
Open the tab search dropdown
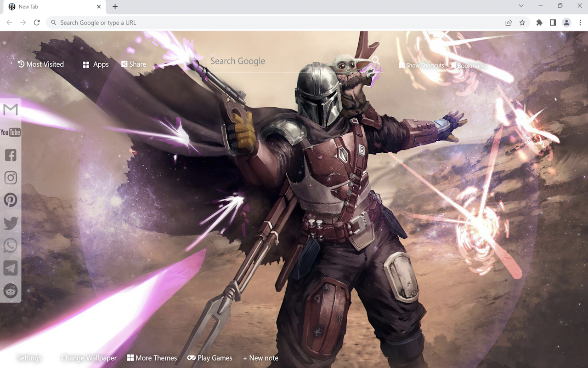click(521, 6)
